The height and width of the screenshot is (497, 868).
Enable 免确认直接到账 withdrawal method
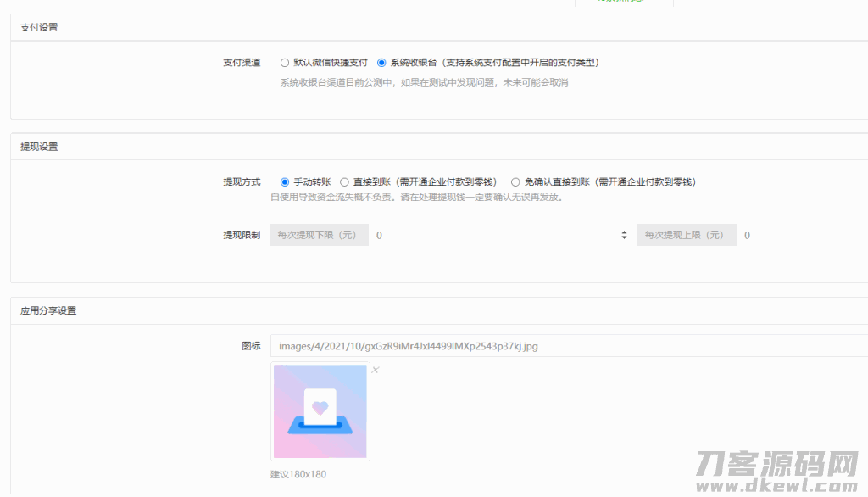(x=515, y=181)
